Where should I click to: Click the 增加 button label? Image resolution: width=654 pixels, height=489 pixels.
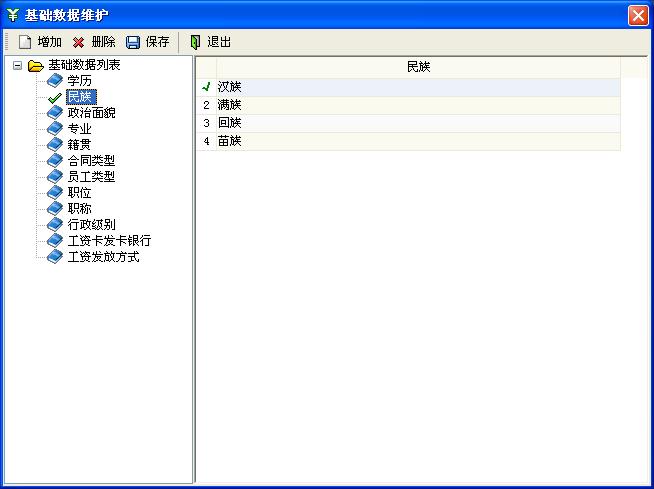[50, 42]
